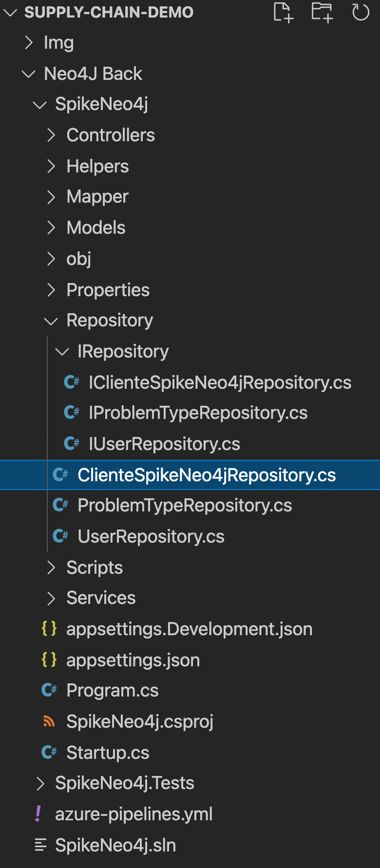This screenshot has width=380, height=868.
Task: Click JSON braces icon of appsettings.Development.json
Action: (49, 629)
